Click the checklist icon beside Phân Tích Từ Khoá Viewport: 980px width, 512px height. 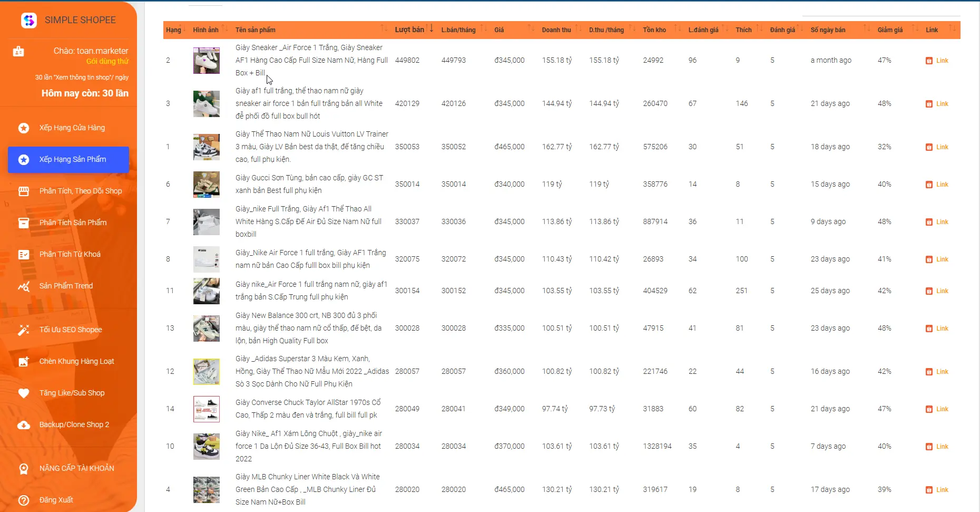pos(24,254)
